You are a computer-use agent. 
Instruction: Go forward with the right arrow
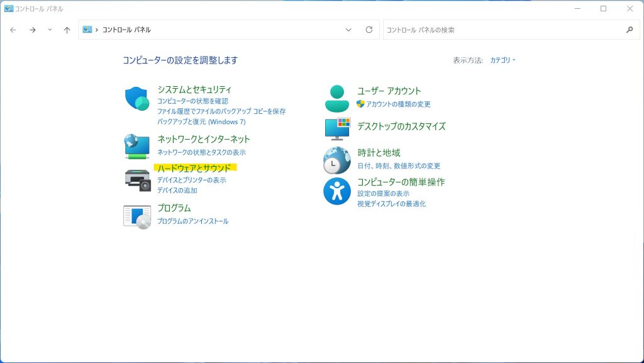[33, 30]
